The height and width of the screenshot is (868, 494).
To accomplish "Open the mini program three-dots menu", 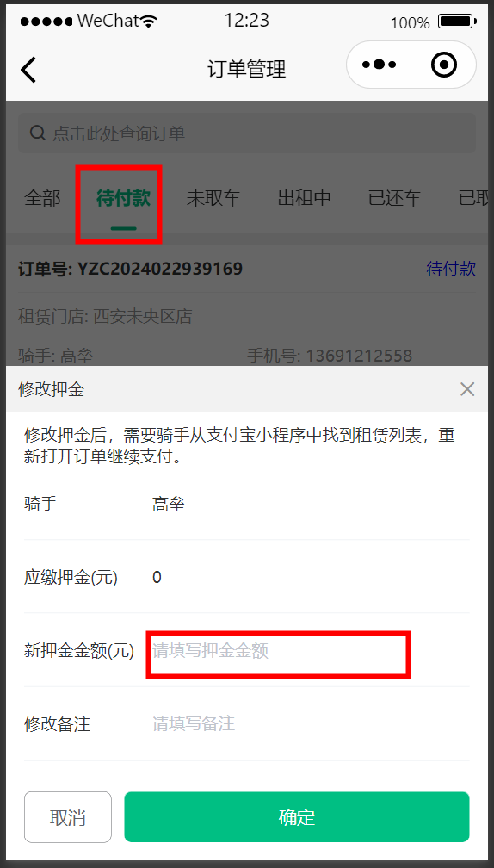I will click(379, 65).
